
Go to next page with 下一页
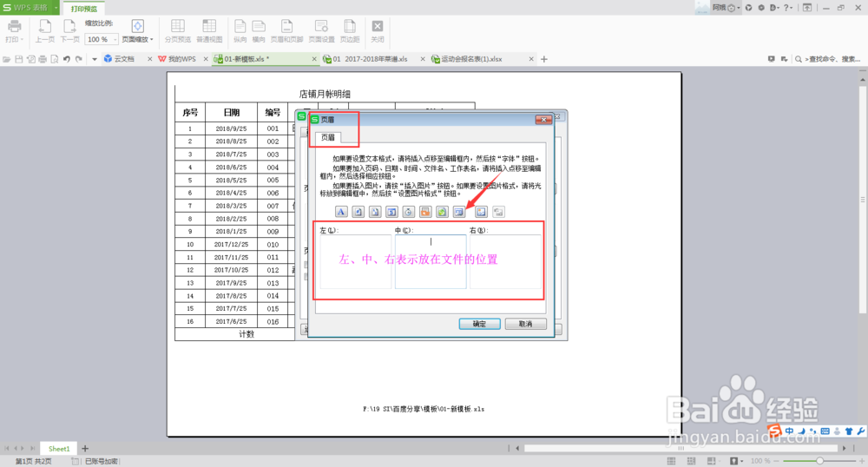point(69,30)
